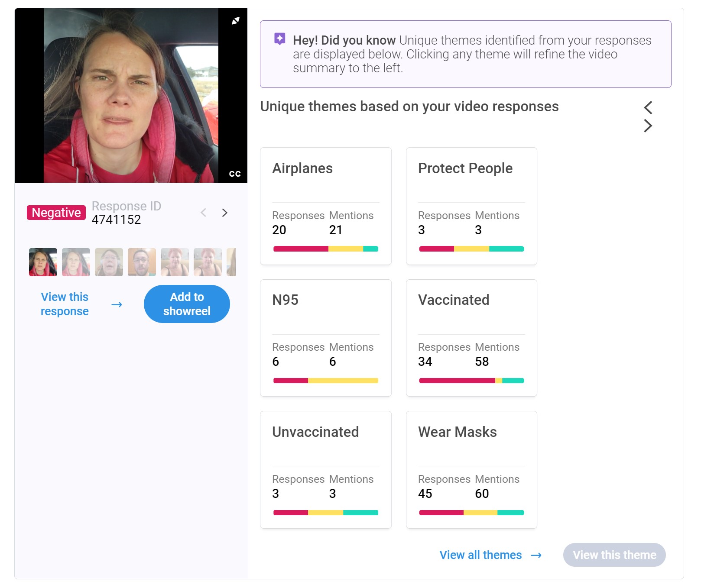Image resolution: width=701 pixels, height=588 pixels.
Task: Select the Wear Masks theme card
Action: coord(471,470)
